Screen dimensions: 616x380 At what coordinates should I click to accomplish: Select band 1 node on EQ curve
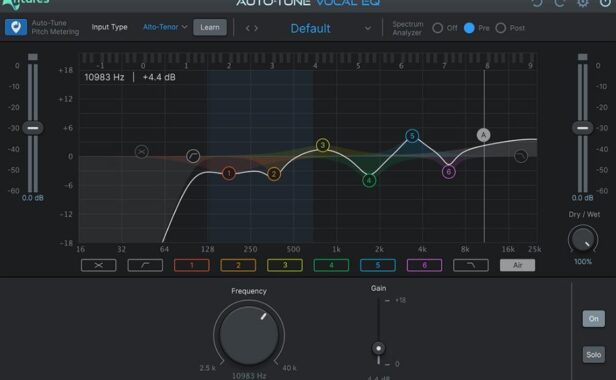point(229,173)
